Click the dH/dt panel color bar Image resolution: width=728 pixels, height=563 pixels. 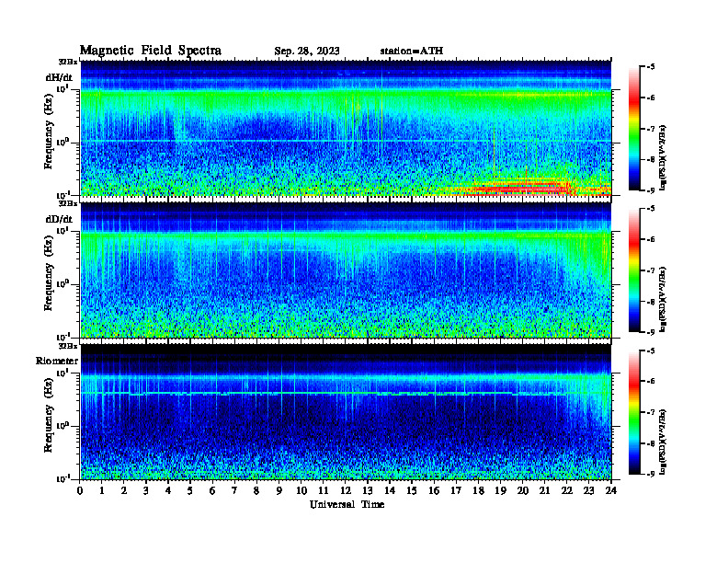634,128
